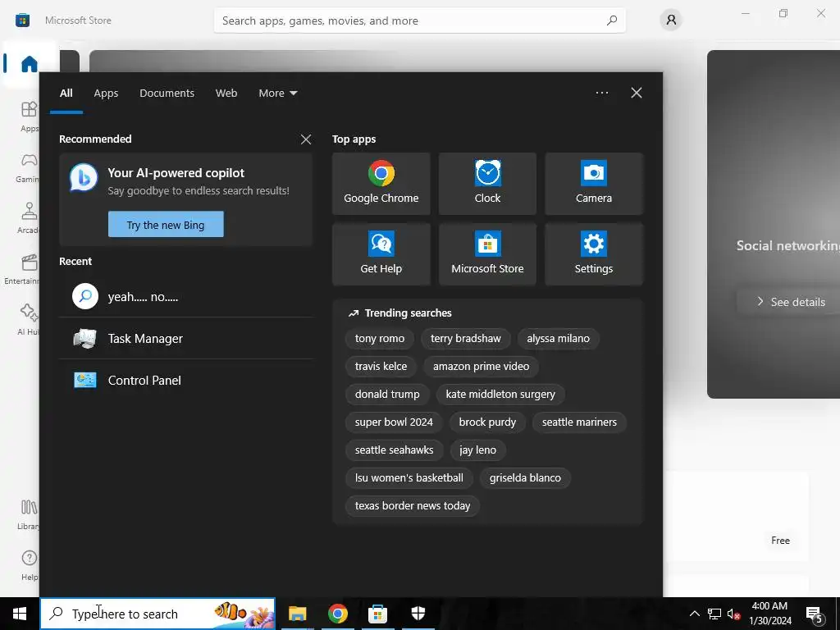This screenshot has height=630, width=840.
Task: Open AI Hub in Store sidebar
Action: tap(29, 319)
